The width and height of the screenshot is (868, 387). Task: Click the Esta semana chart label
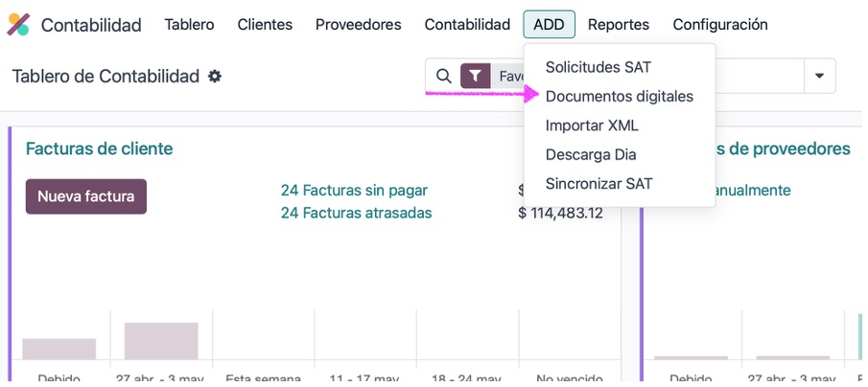tap(264, 379)
